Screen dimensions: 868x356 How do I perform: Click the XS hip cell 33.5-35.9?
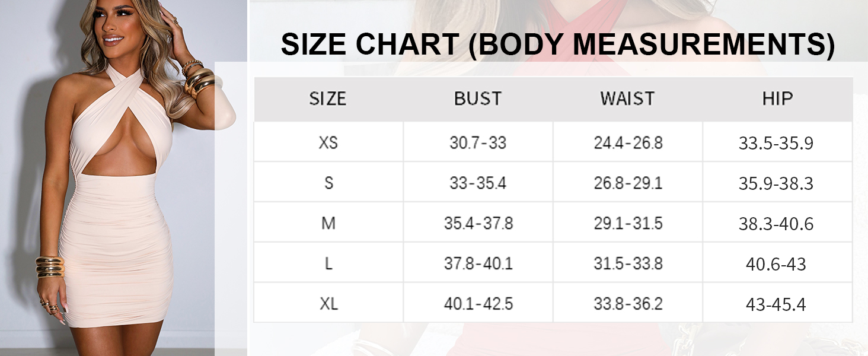776,143
